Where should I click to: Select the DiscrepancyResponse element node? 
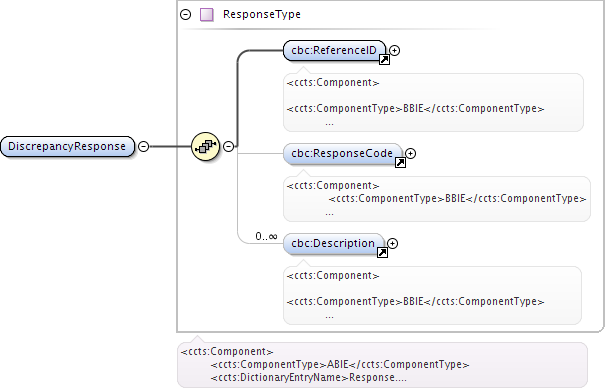coord(68,146)
